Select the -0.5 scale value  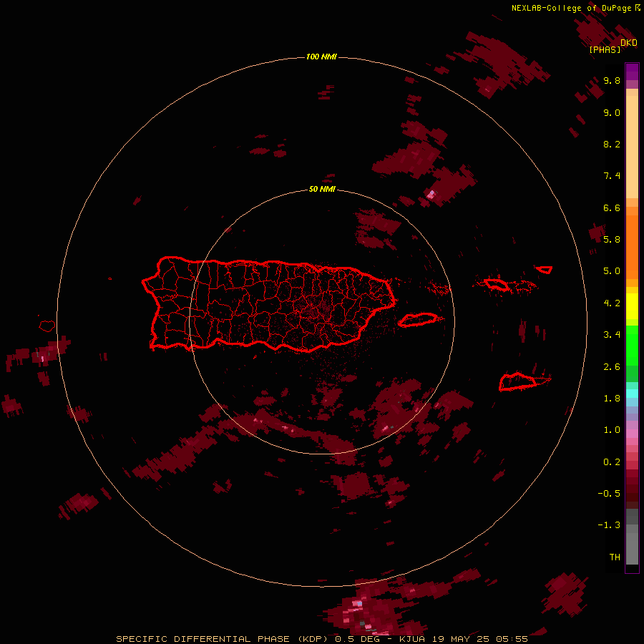609,493
